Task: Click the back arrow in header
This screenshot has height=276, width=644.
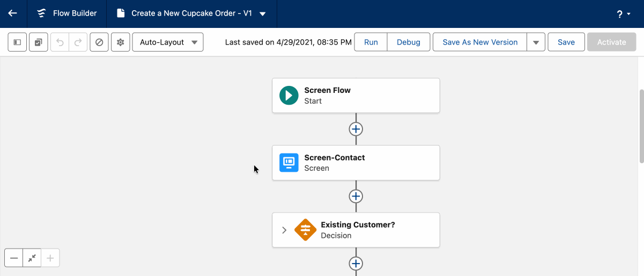Action: click(13, 13)
